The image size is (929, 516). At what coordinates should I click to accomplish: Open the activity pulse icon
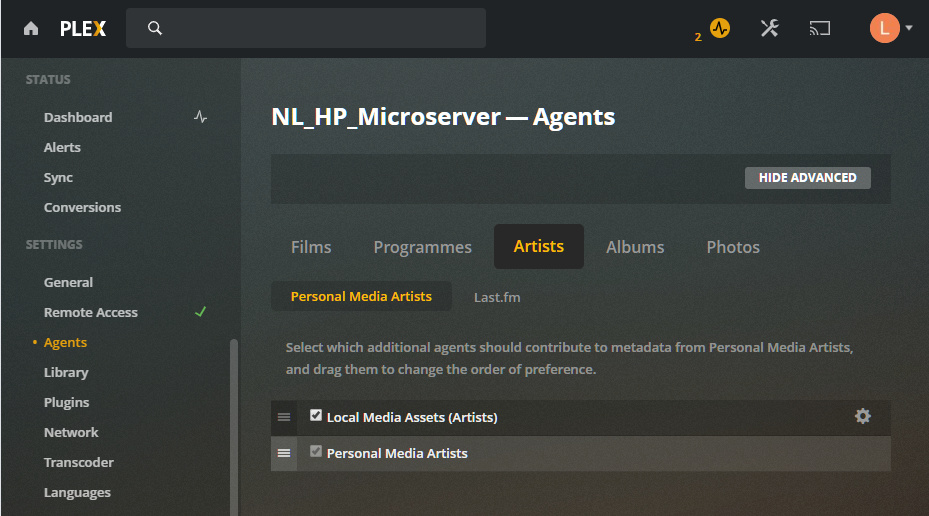click(x=720, y=28)
